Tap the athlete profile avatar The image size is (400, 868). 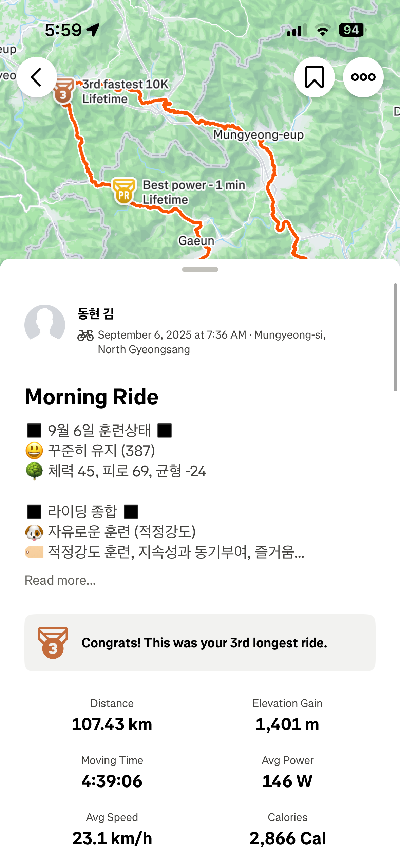[x=45, y=325]
